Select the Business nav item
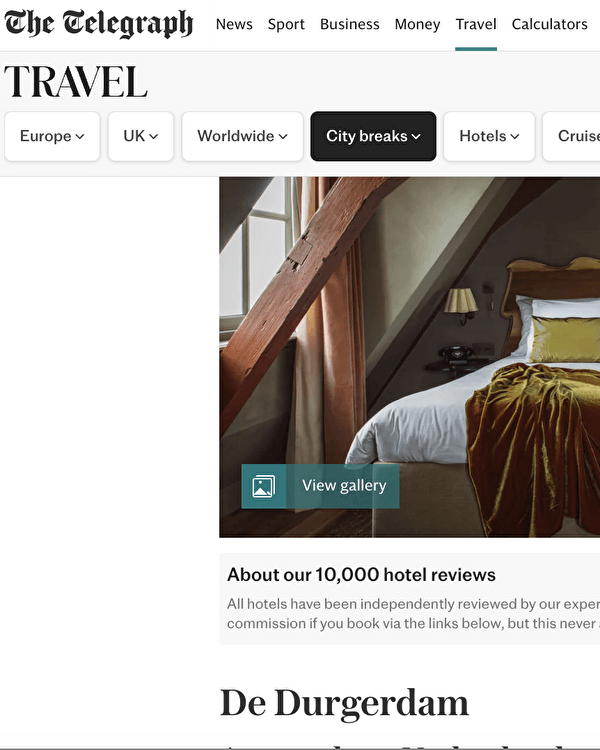The width and height of the screenshot is (600, 750). pos(350,24)
